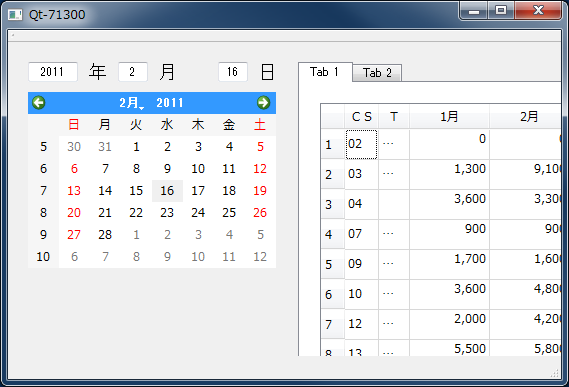
Task: Click the CS cell containing 02
Action: tap(361, 144)
